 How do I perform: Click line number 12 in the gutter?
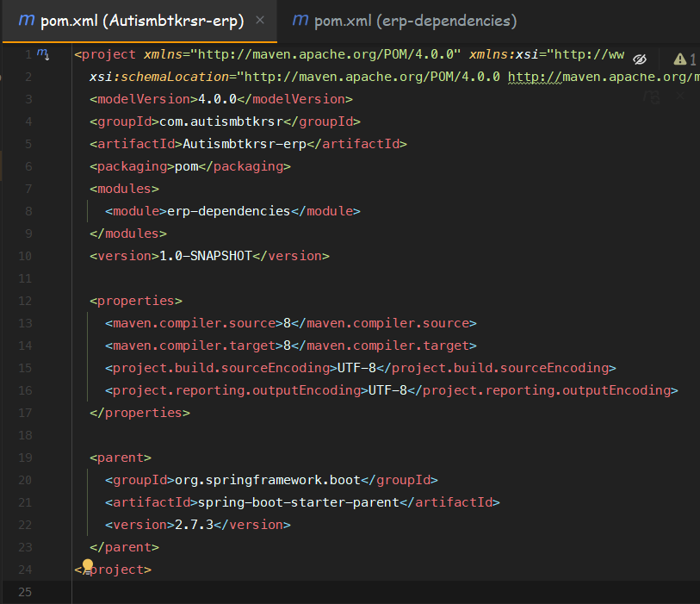click(x=25, y=301)
